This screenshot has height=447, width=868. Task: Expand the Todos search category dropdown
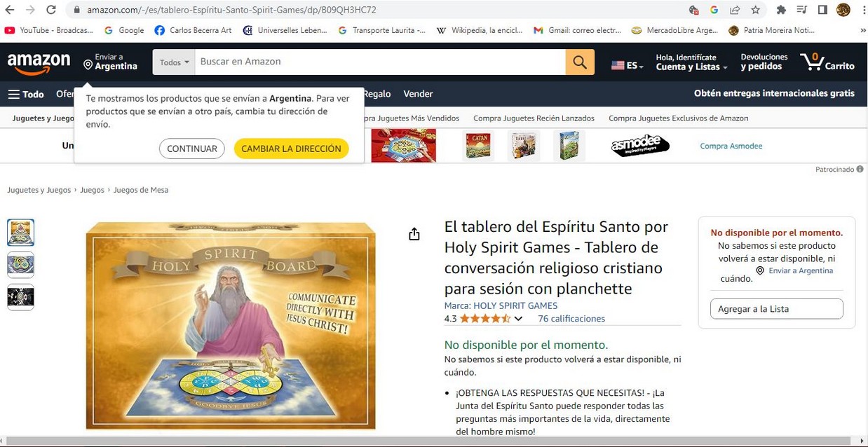(174, 62)
